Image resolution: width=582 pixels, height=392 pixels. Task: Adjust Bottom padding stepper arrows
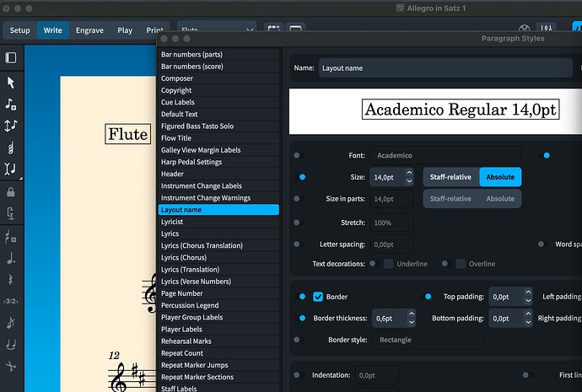(528, 318)
